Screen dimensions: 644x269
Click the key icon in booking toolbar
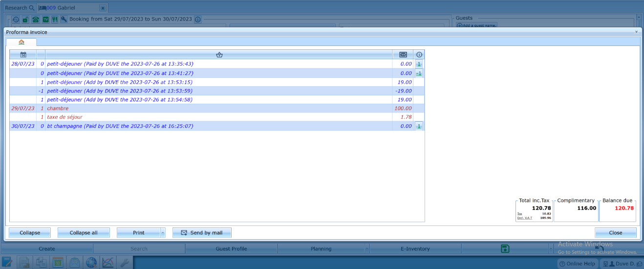[64, 20]
